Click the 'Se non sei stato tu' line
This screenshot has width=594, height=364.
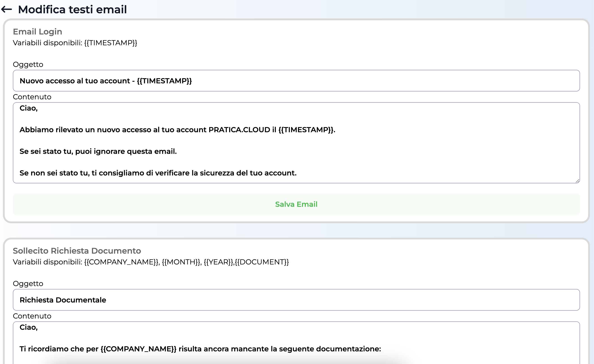click(x=158, y=173)
